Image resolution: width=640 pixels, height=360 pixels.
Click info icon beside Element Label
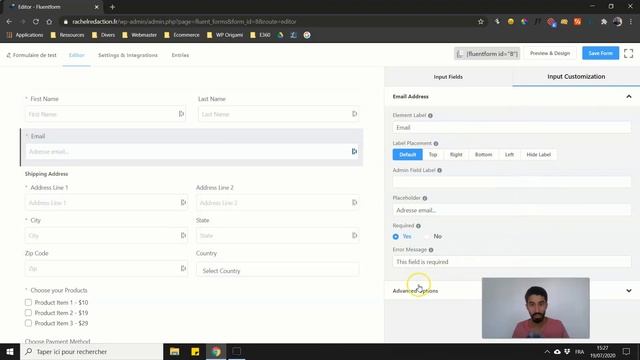click(x=430, y=116)
